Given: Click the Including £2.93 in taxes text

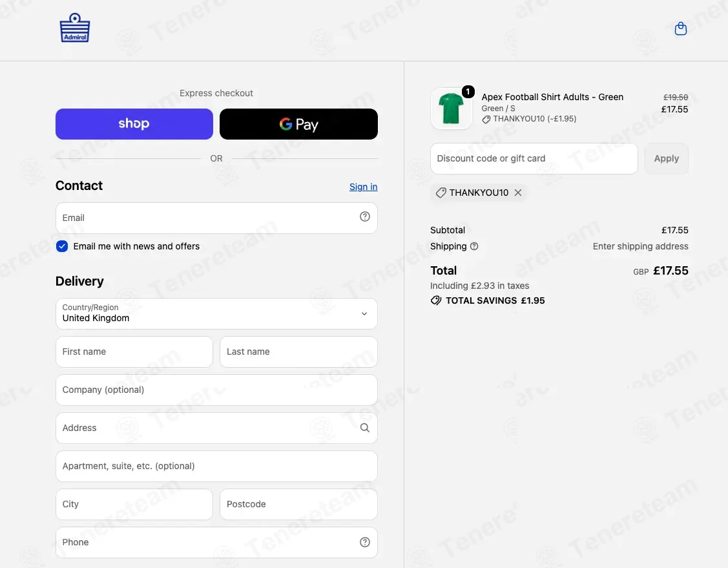Looking at the screenshot, I should (x=479, y=286).
